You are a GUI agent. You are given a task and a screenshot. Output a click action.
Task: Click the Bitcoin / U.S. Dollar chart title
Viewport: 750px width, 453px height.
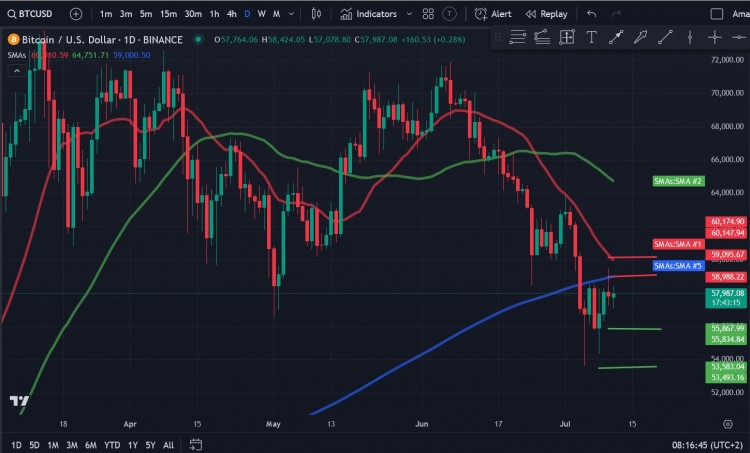click(102, 40)
